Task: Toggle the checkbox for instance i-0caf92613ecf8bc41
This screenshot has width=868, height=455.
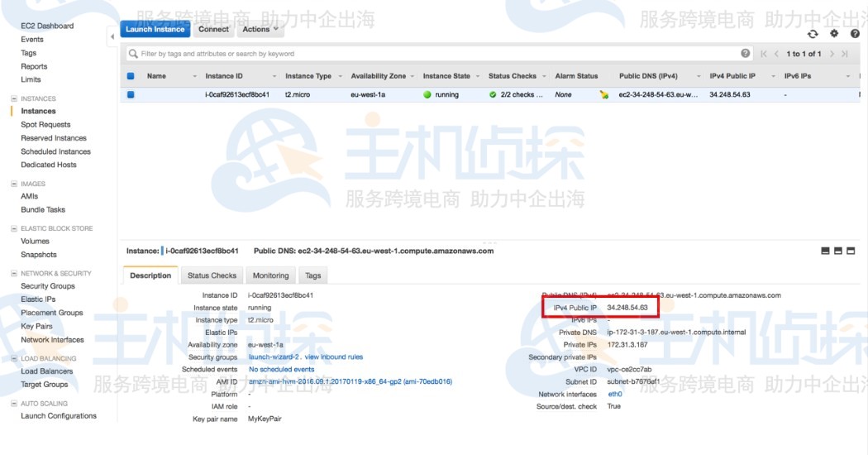Action: [131, 95]
